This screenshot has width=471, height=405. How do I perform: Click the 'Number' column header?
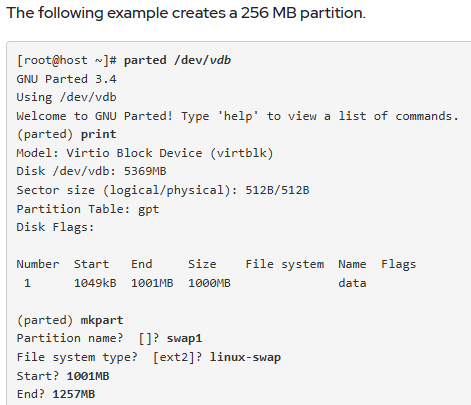tap(38, 264)
